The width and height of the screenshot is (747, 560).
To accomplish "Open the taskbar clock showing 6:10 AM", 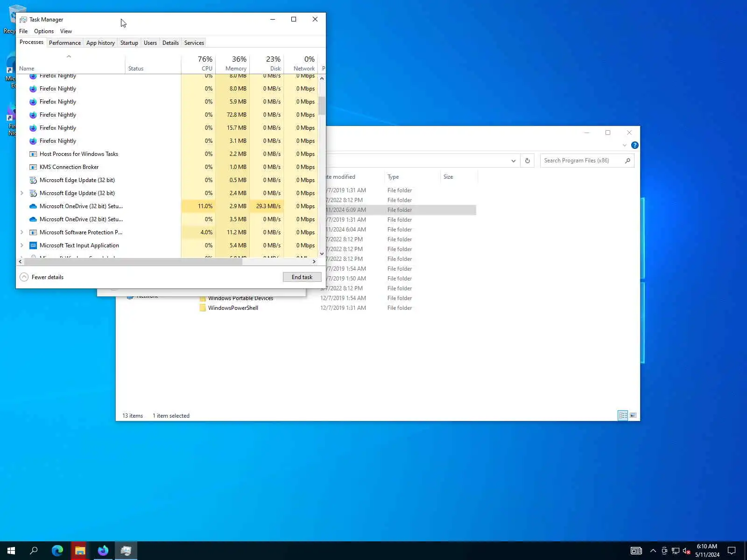I will click(707, 551).
